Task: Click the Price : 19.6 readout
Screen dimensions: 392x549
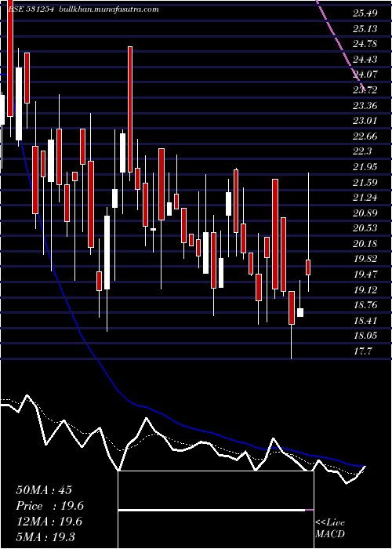Action: point(49,506)
